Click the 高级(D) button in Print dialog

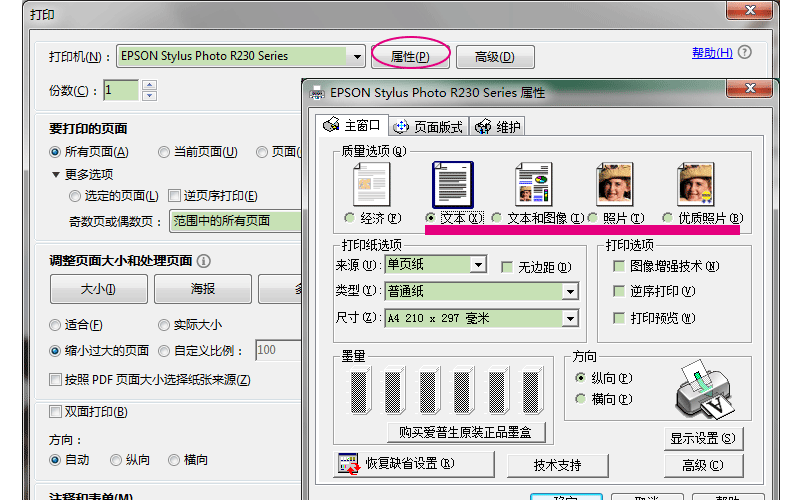pos(495,57)
